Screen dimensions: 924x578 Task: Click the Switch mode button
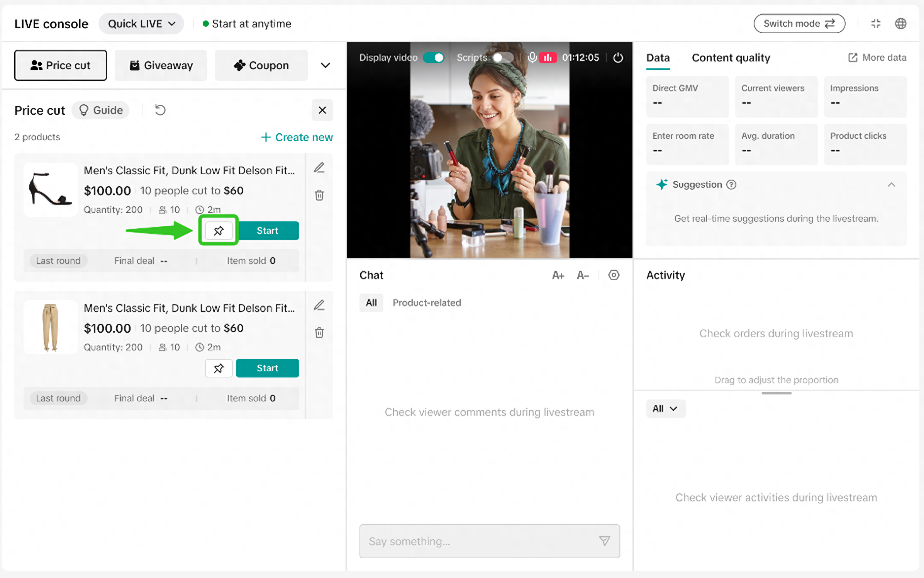click(799, 24)
